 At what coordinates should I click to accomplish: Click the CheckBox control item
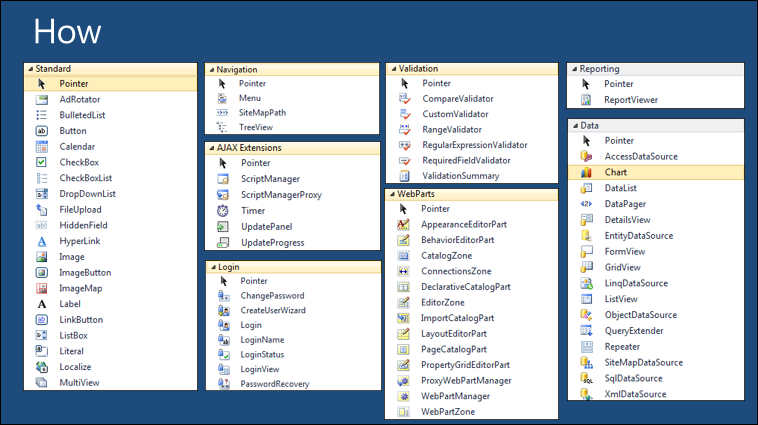[x=78, y=162]
